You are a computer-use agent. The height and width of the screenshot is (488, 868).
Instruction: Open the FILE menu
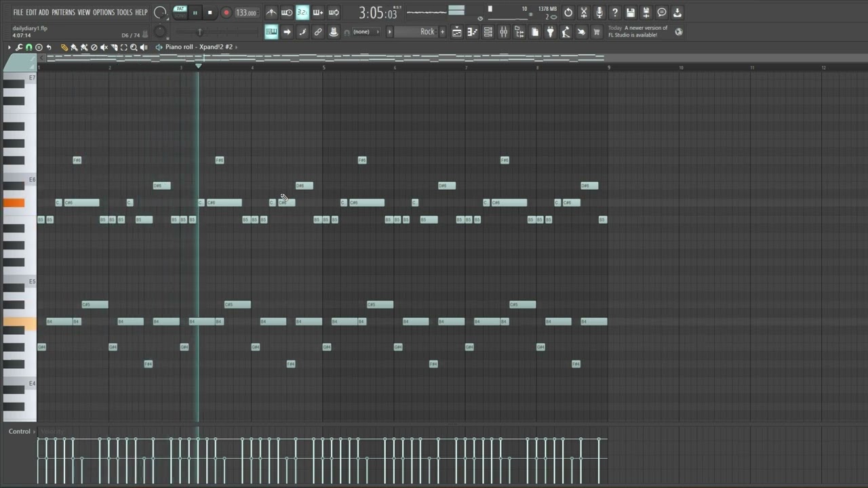click(x=18, y=12)
